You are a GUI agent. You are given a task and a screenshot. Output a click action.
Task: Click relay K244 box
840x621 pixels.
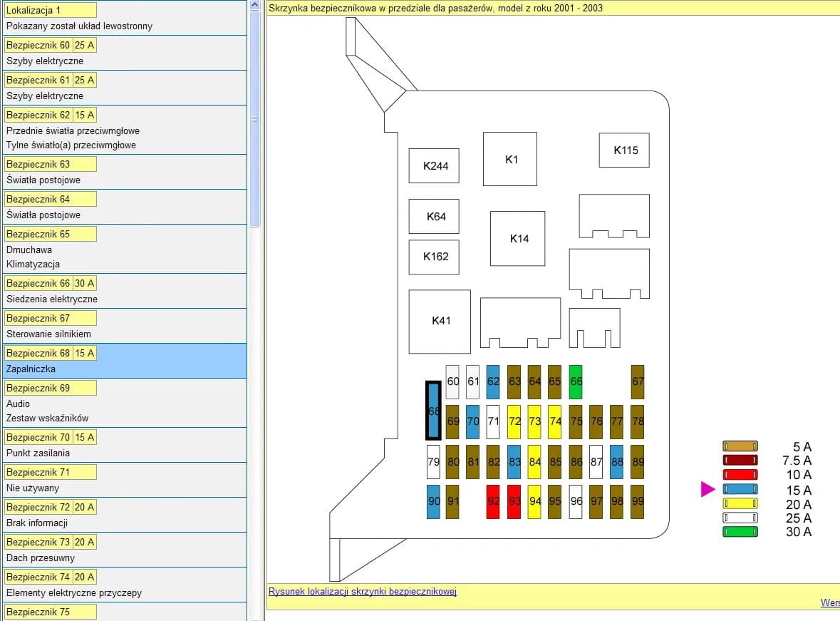(x=434, y=166)
